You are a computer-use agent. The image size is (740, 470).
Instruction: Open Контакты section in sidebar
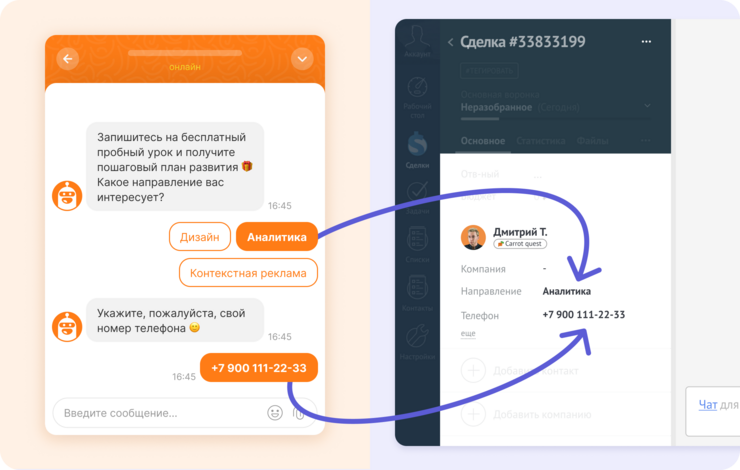click(x=417, y=293)
